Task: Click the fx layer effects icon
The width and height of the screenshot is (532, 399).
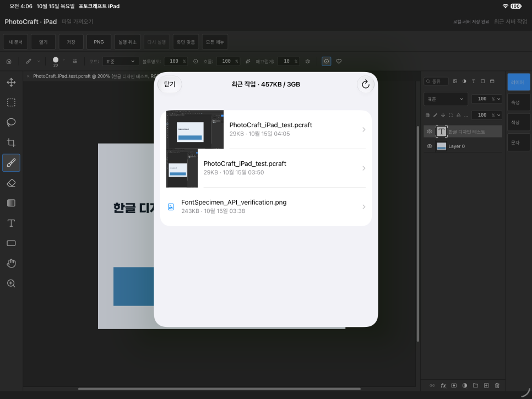Action: click(443, 385)
